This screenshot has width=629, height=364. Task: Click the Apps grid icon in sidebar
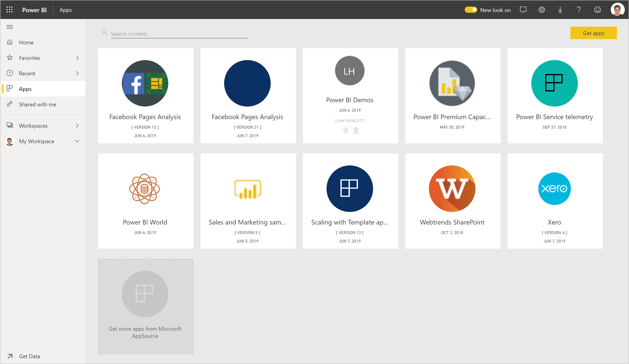(x=10, y=89)
